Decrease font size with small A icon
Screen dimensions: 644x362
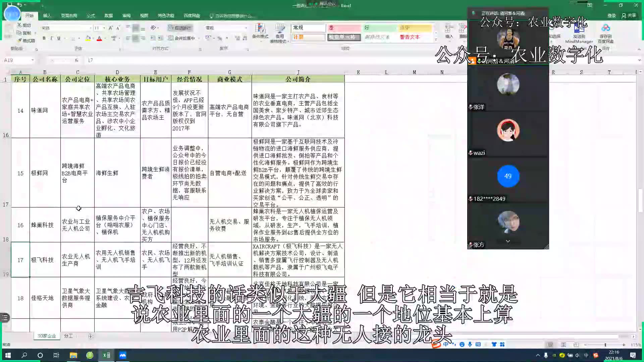click(x=118, y=28)
